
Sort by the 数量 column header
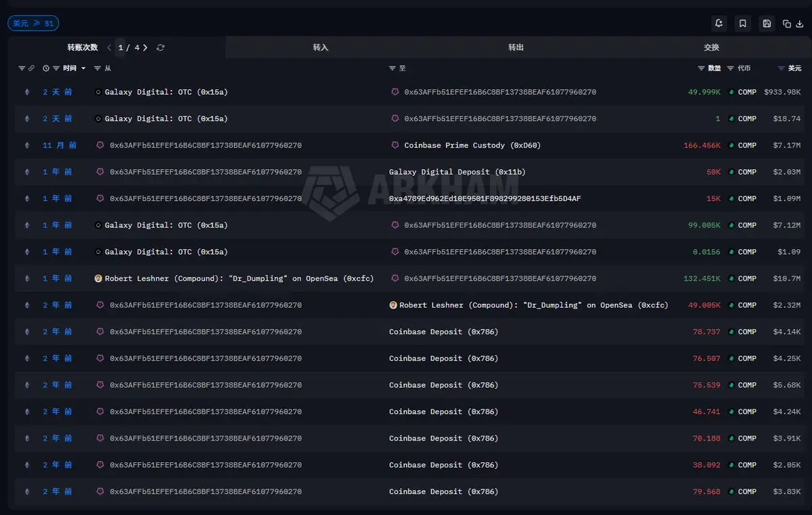click(x=715, y=68)
